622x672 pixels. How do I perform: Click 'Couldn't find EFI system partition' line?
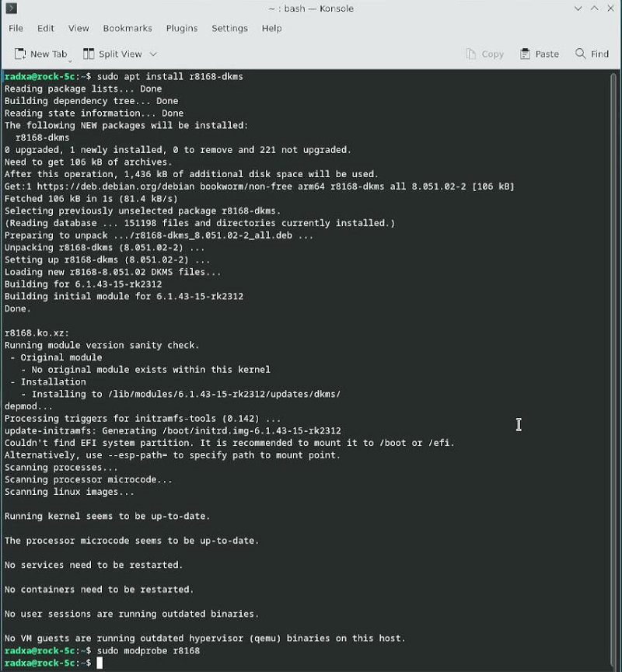pyautogui.click(x=229, y=443)
